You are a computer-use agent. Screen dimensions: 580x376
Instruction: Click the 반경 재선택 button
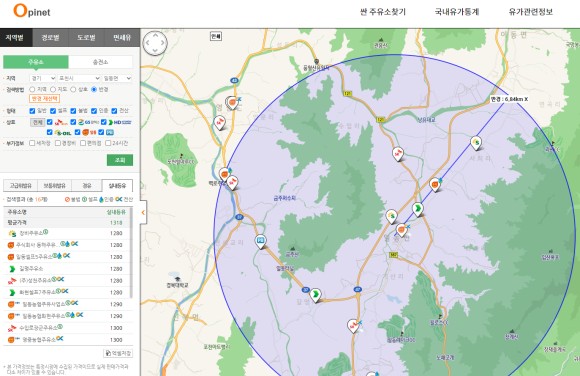pyautogui.click(x=44, y=98)
